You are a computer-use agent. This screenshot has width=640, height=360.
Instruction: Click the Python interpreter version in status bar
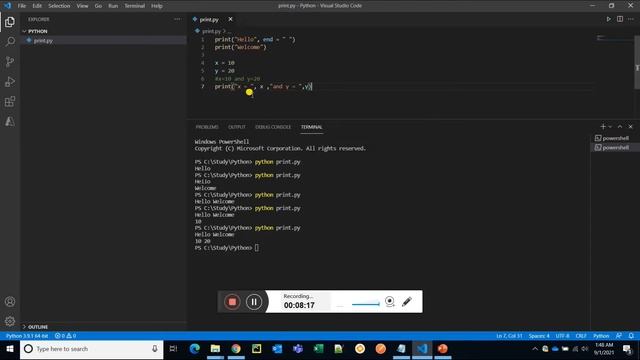pyautogui.click(x=27, y=336)
